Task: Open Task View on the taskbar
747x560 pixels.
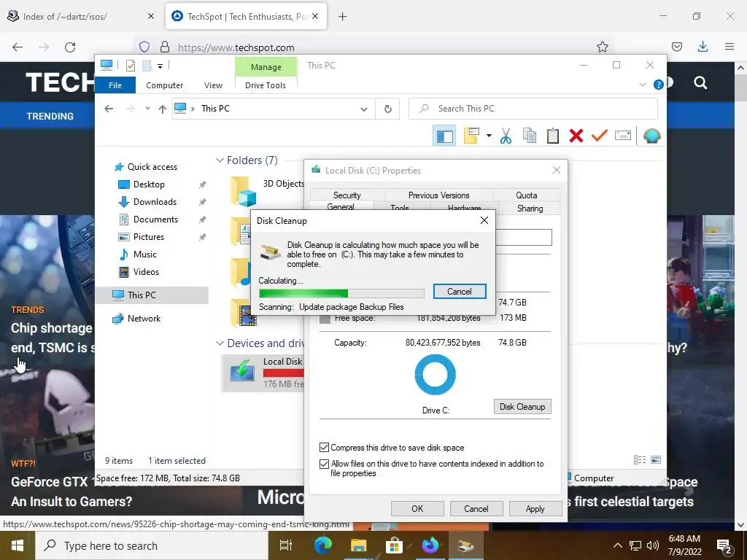Action: (285, 545)
